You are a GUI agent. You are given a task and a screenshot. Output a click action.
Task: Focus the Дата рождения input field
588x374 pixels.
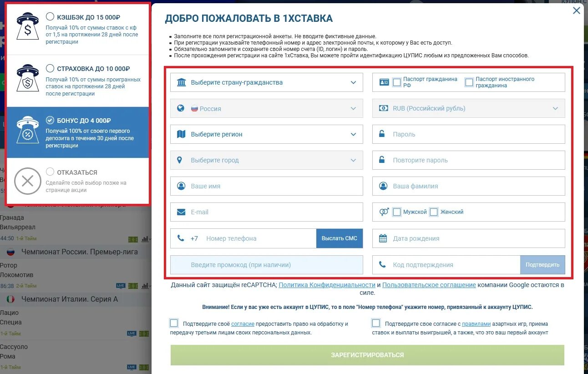point(469,238)
